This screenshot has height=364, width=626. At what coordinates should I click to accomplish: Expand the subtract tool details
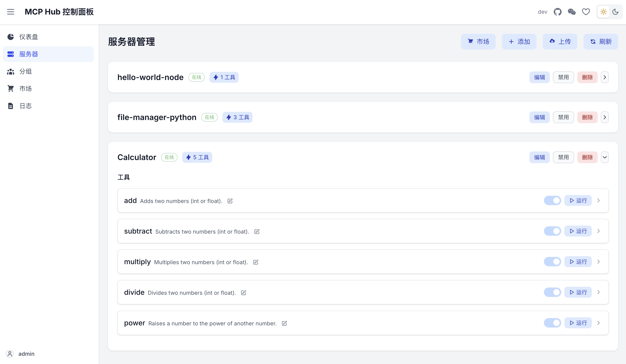tap(599, 231)
